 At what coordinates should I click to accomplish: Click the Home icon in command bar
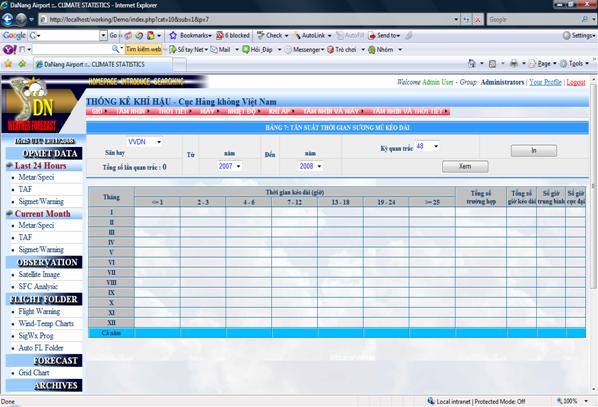[x=472, y=64]
